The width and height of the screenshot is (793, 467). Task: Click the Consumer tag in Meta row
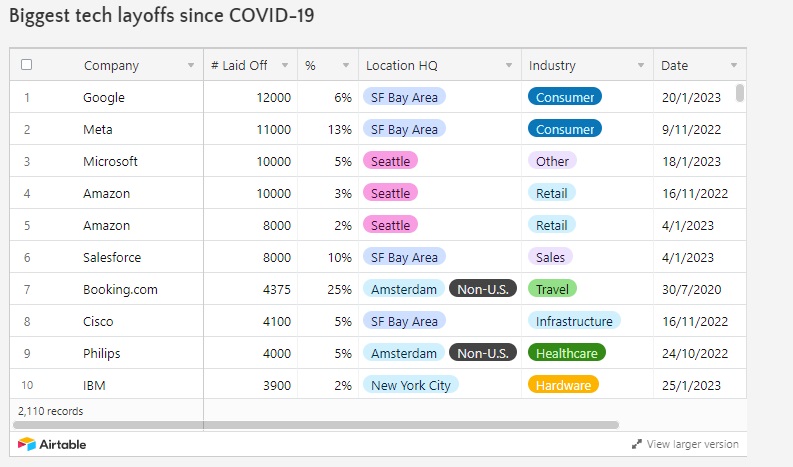[x=565, y=129]
